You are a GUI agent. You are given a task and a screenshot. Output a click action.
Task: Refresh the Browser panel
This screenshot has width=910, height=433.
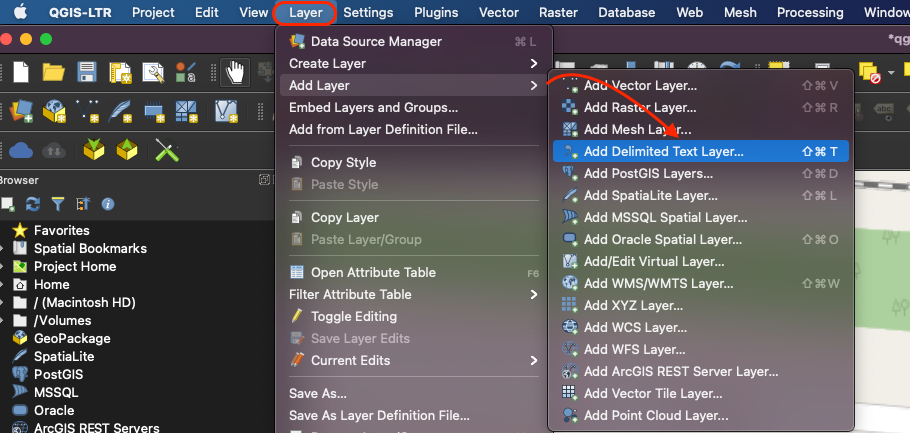(33, 204)
